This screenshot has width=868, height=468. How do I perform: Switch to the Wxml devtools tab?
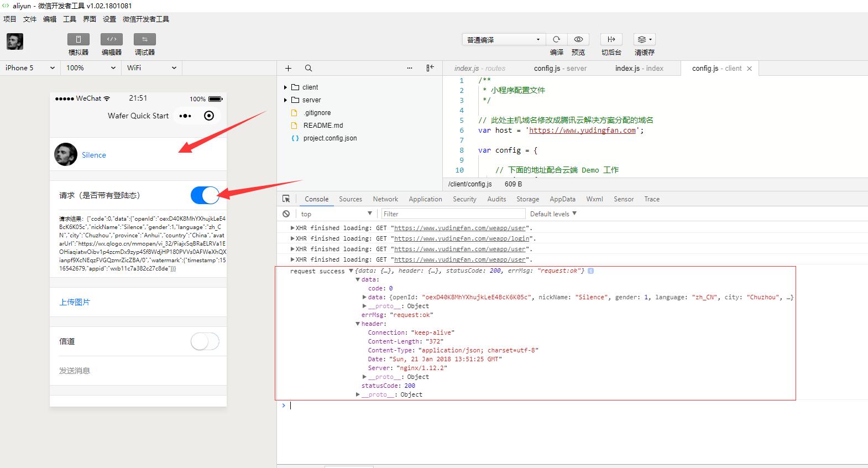pyautogui.click(x=594, y=199)
